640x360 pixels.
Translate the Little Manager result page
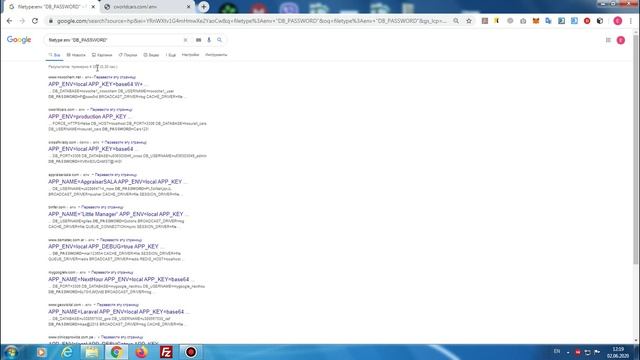(x=102, y=207)
